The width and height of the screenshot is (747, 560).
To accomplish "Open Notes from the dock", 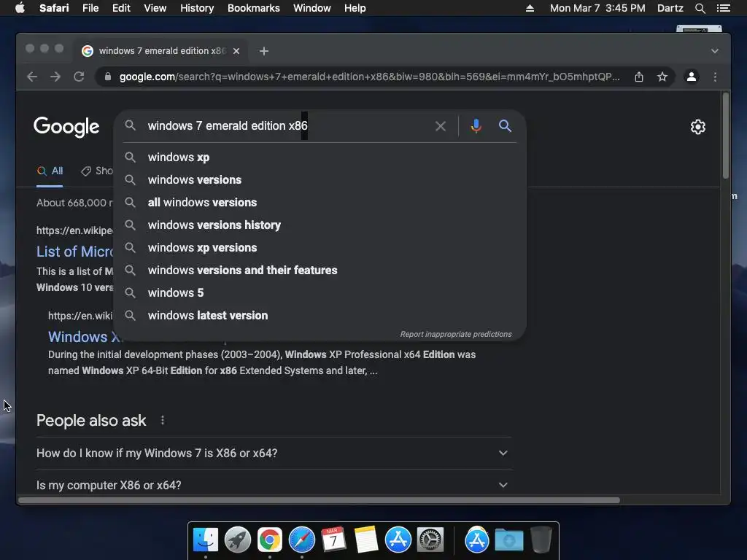I will pyautogui.click(x=366, y=540).
